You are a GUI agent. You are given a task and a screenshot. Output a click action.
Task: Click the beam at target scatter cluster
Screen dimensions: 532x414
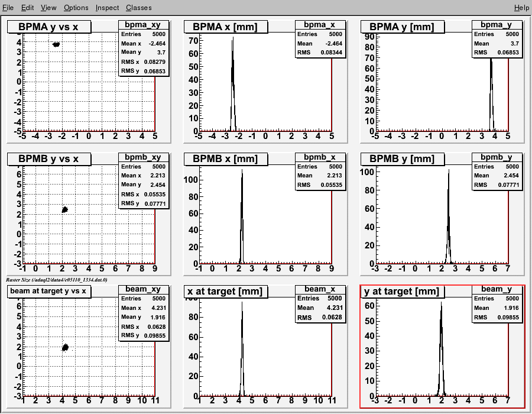click(x=66, y=347)
